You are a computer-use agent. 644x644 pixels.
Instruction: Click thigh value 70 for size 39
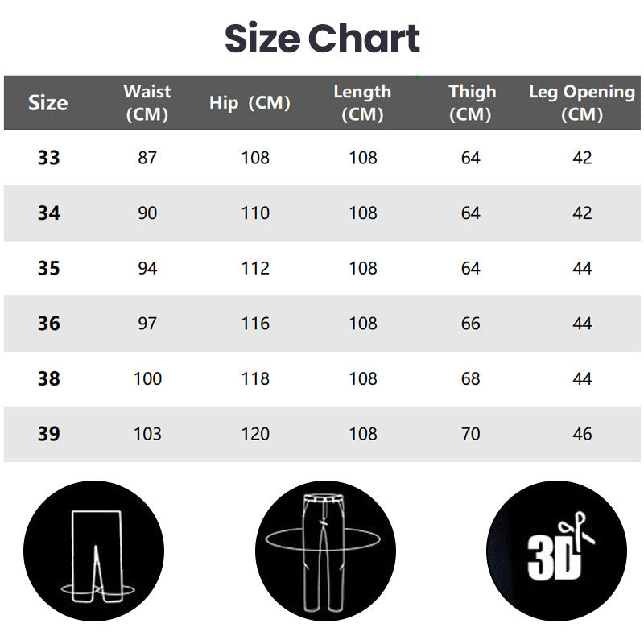click(x=471, y=434)
